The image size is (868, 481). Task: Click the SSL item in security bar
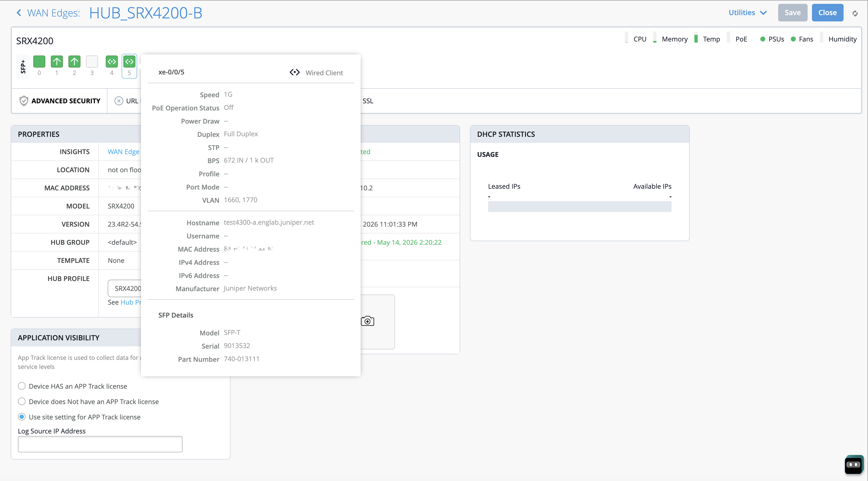[368, 101]
